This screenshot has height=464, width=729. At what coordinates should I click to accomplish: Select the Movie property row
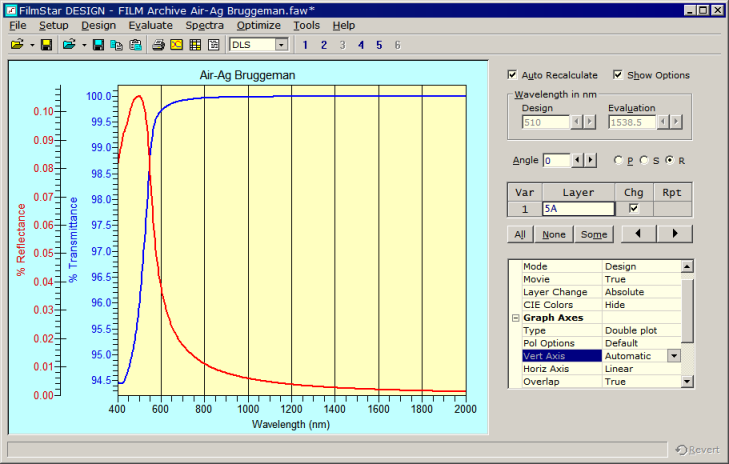(602, 279)
